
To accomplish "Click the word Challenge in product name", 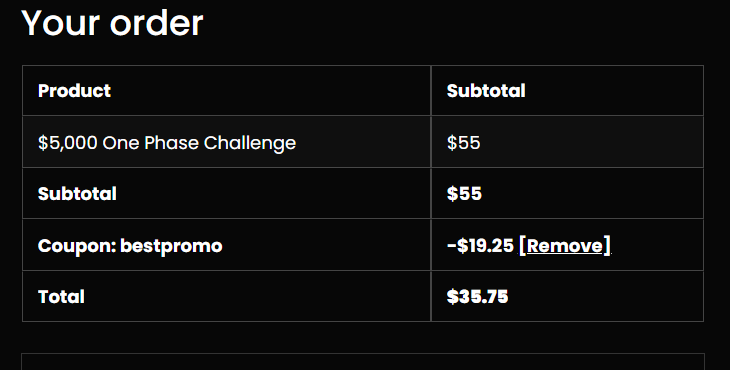I will point(250,143).
